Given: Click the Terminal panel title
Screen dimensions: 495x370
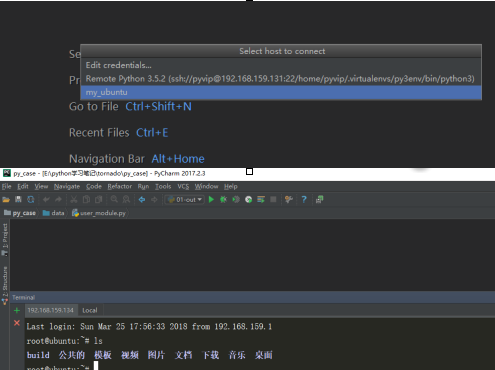Looking at the screenshot, I should pyautogui.click(x=23, y=297).
